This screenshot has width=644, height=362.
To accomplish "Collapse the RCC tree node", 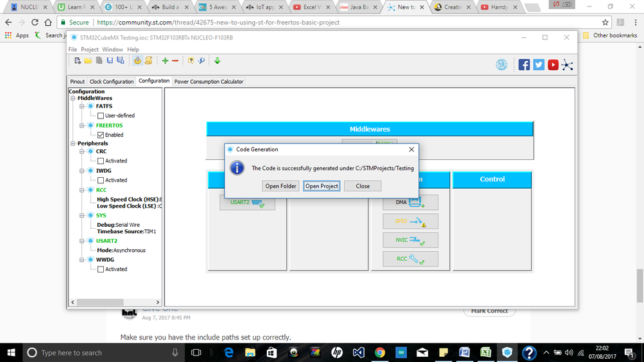I will (82, 190).
